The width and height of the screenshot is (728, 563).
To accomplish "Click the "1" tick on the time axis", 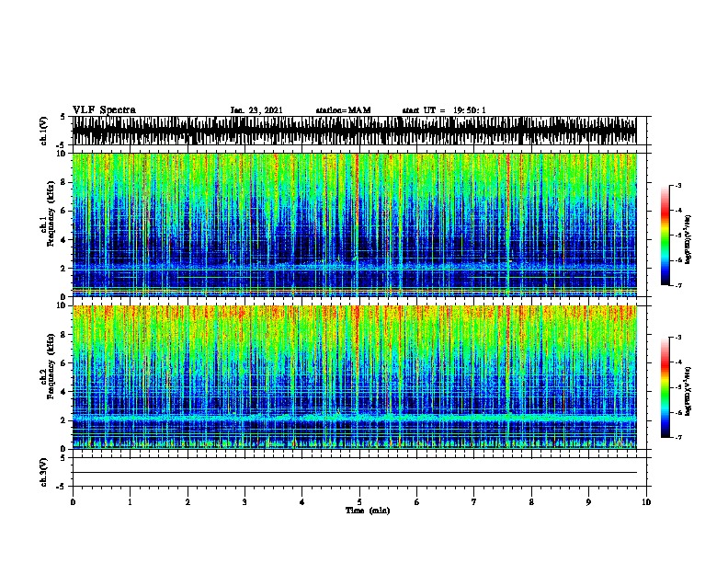I will coord(130,502).
